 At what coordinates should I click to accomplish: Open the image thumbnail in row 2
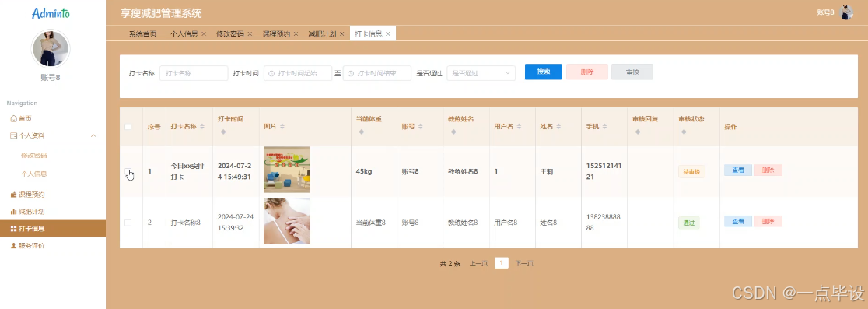pyautogui.click(x=287, y=220)
